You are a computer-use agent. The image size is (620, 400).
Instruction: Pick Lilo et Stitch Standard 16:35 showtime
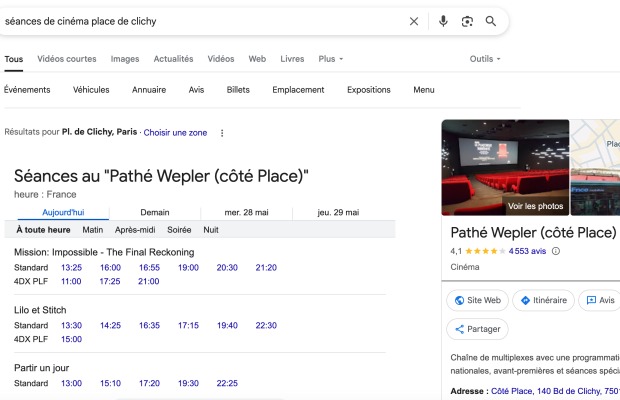pyautogui.click(x=149, y=325)
